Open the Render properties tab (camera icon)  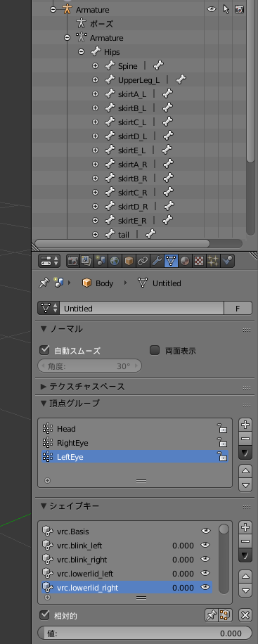[x=73, y=261]
